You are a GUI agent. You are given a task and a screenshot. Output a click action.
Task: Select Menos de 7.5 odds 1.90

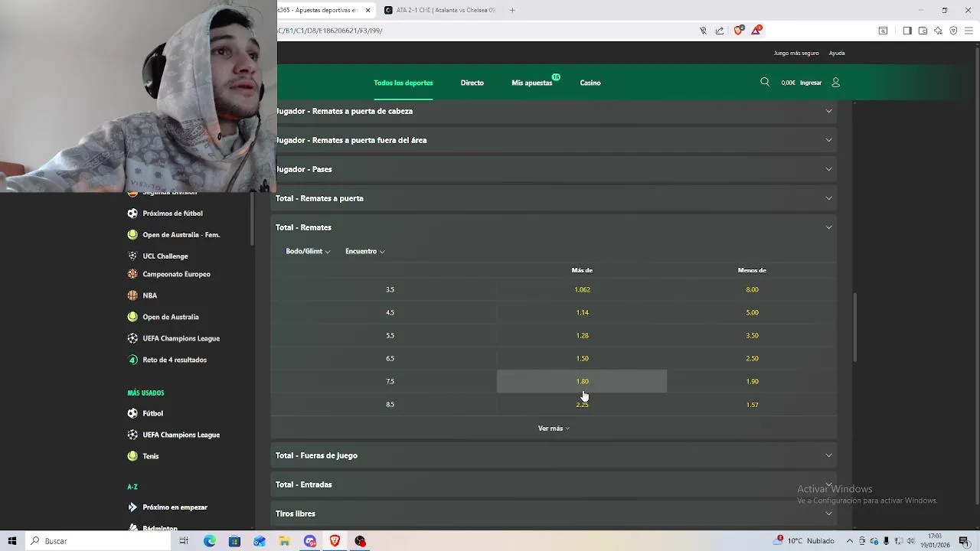[752, 381]
